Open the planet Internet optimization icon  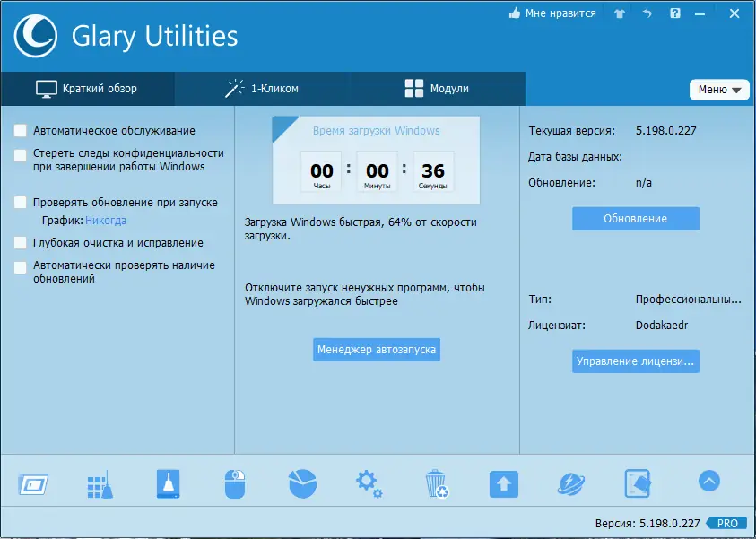point(570,482)
